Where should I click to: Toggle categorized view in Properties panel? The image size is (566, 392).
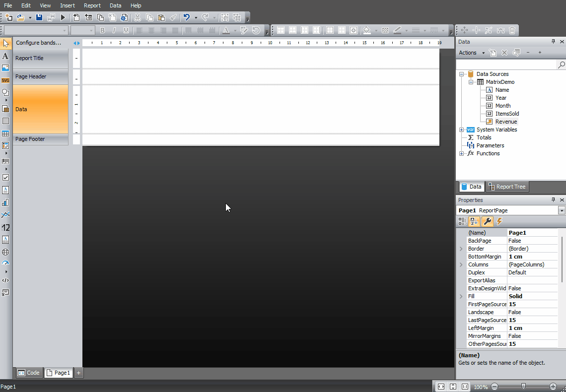[x=462, y=221]
